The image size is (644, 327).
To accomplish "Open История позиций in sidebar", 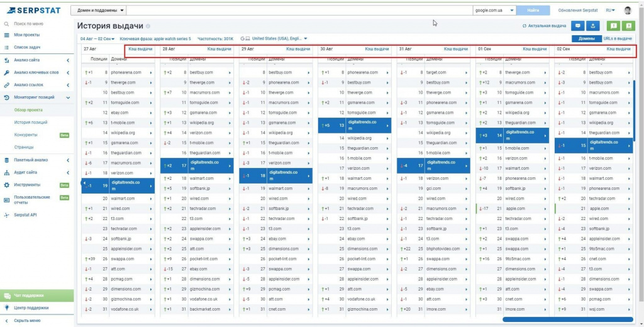I will point(30,123).
